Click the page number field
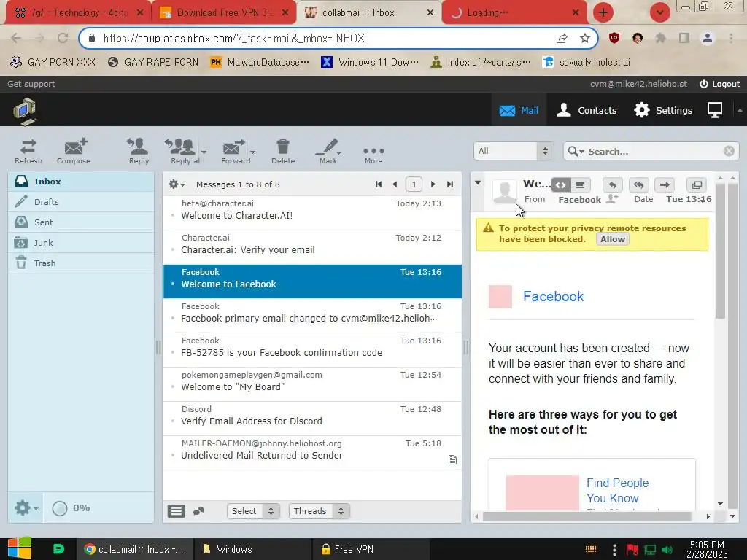The width and height of the screenshot is (747, 560). [414, 184]
